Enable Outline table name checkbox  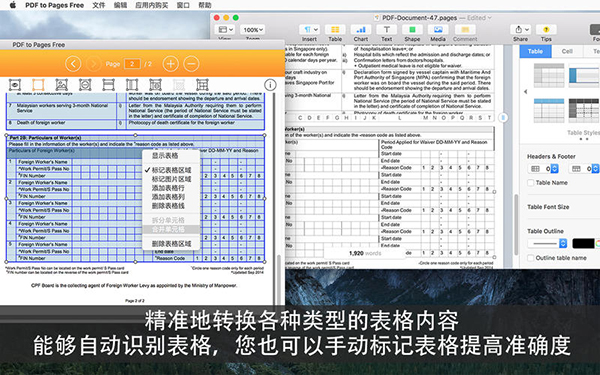pos(530,258)
